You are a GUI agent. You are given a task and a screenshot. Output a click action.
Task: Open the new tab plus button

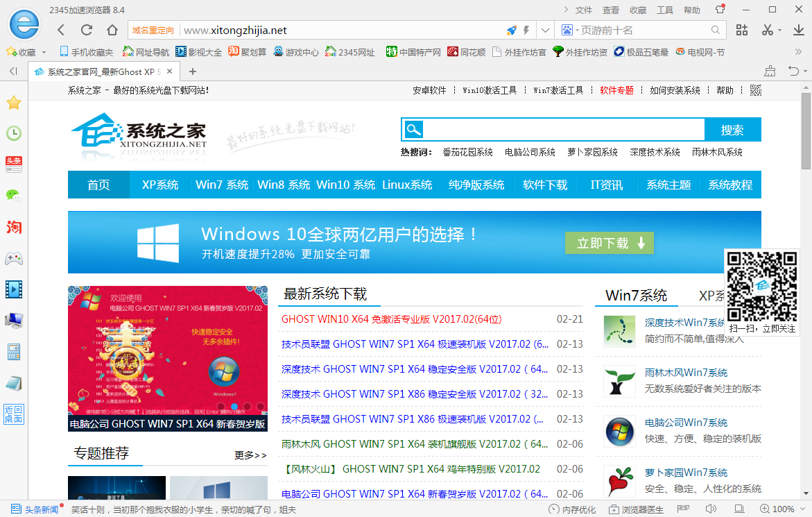(193, 71)
